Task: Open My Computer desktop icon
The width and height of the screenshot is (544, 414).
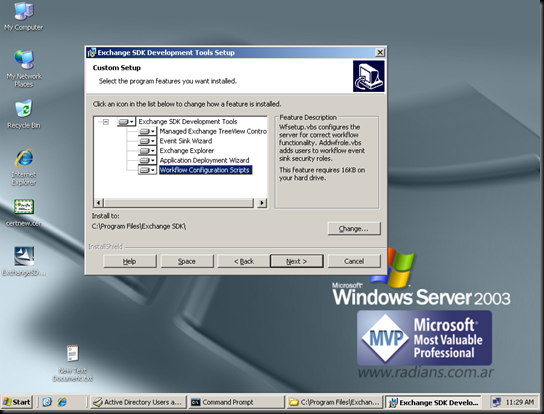Action: point(24,16)
